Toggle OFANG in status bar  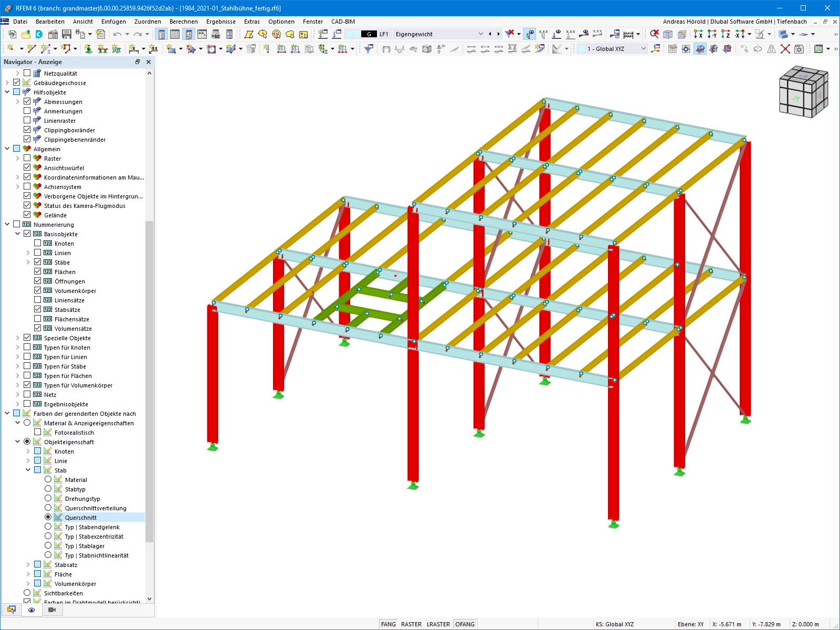(x=465, y=624)
